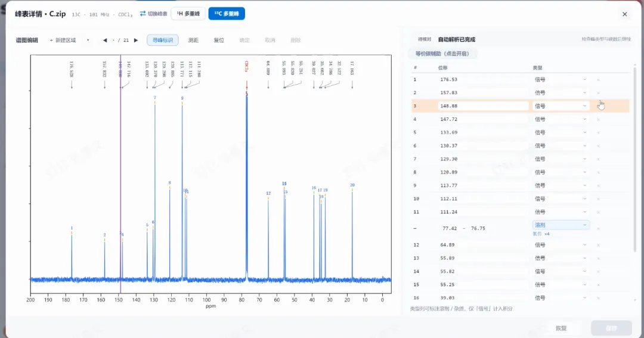Click peak label 20 in the spectrum
644x338 pixels.
click(352, 185)
